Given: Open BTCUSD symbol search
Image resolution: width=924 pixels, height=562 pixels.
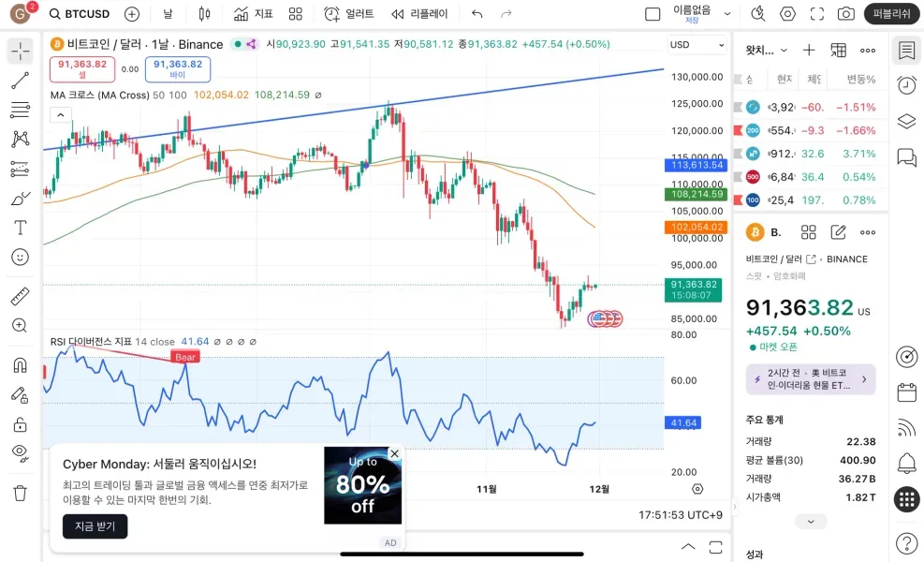Looking at the screenshot, I should (80, 13).
